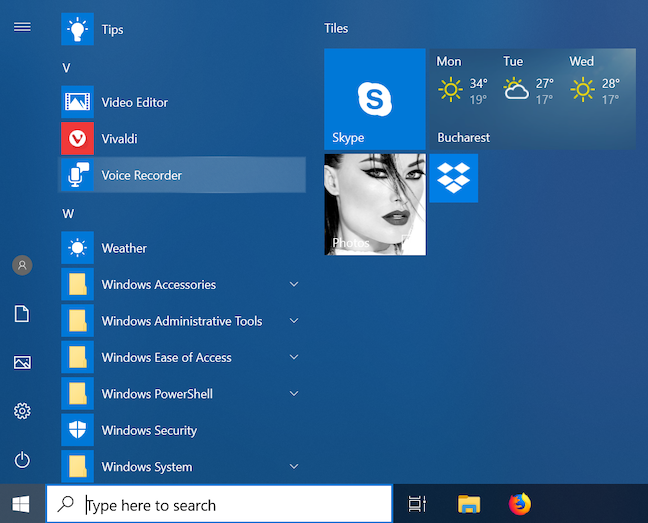The width and height of the screenshot is (648, 523).
Task: Click the Windows Administrative Tools folder icon
Action: point(77,321)
